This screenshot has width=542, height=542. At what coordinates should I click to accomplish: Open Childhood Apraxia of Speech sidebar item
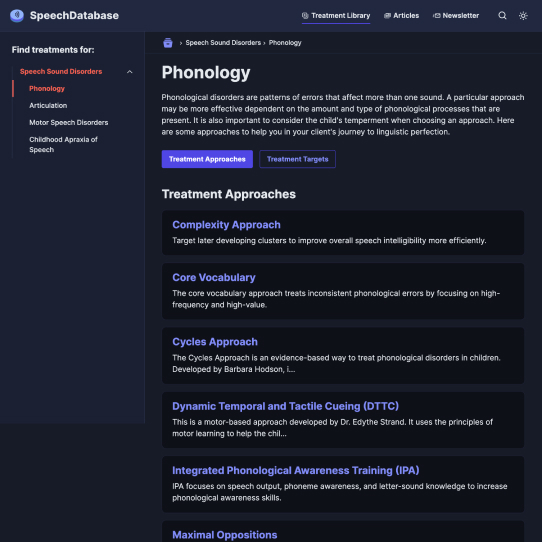[x=63, y=144]
